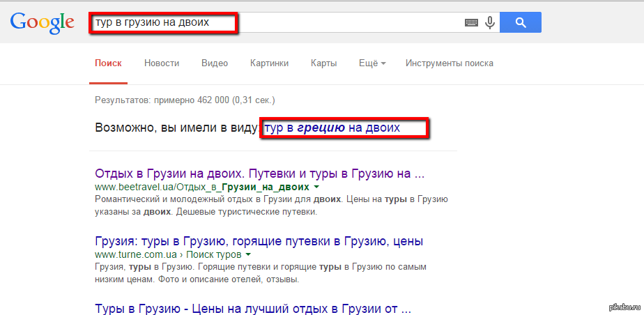Start voice search with microphone icon
Screen dimensions: 644x315
(x=490, y=22)
